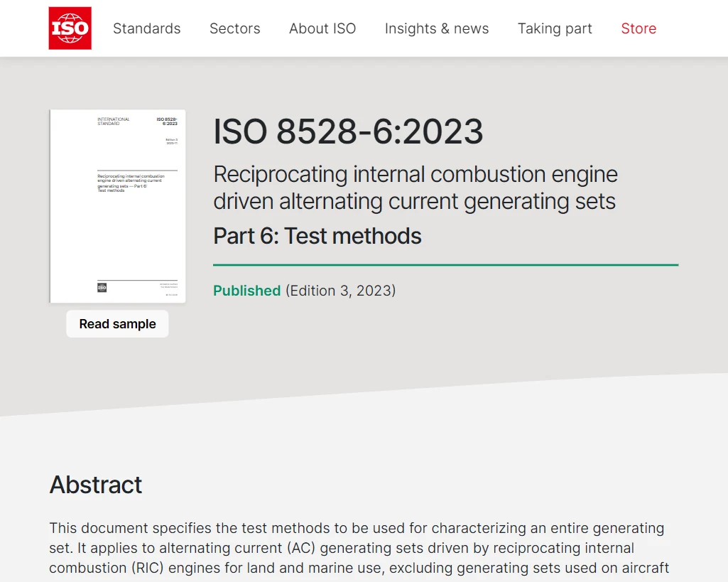Click the Edition 3, 2023 text
Image resolution: width=728 pixels, height=582 pixels.
pyautogui.click(x=341, y=291)
